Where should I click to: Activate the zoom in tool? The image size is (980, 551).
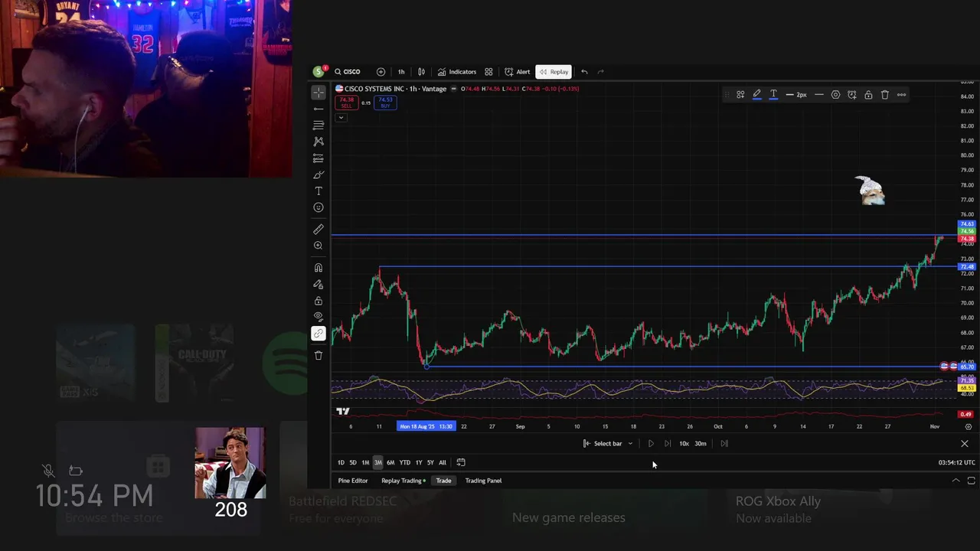point(318,246)
